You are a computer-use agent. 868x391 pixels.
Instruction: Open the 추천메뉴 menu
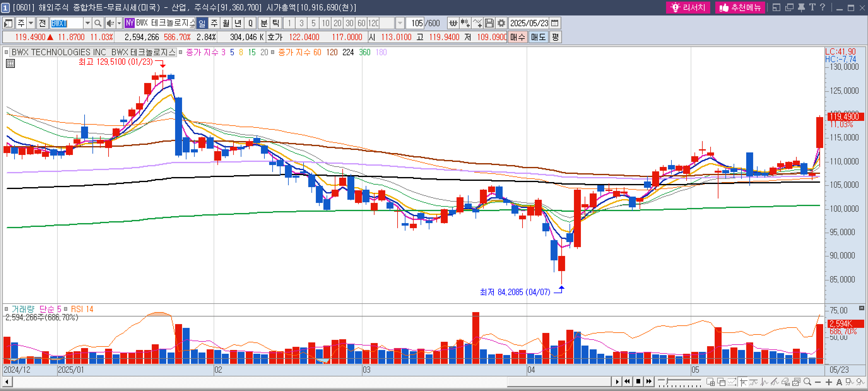740,7
